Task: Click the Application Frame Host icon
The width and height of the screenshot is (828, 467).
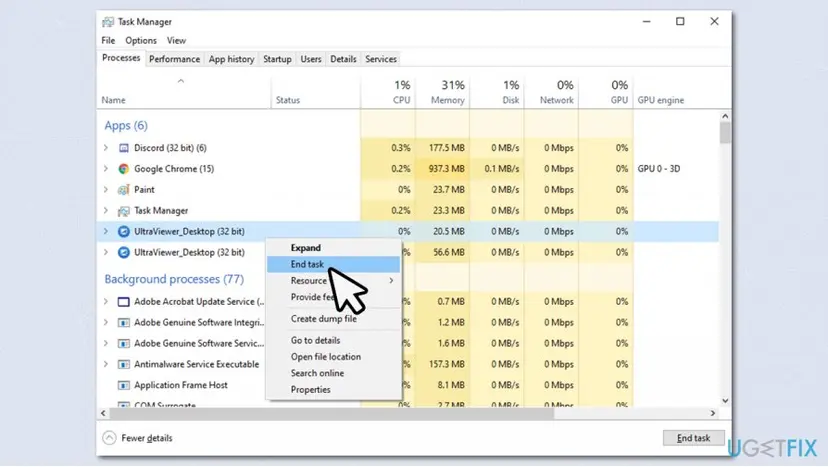Action: point(124,385)
